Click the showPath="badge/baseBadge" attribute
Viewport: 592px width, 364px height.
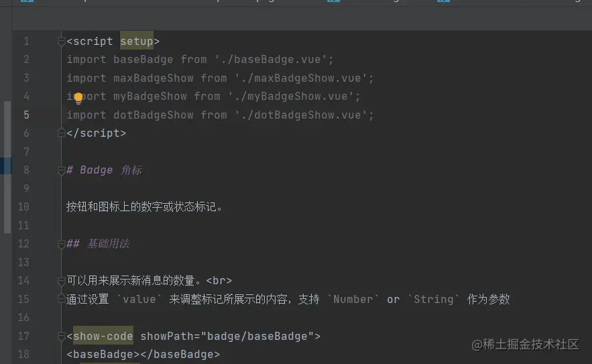coord(227,336)
